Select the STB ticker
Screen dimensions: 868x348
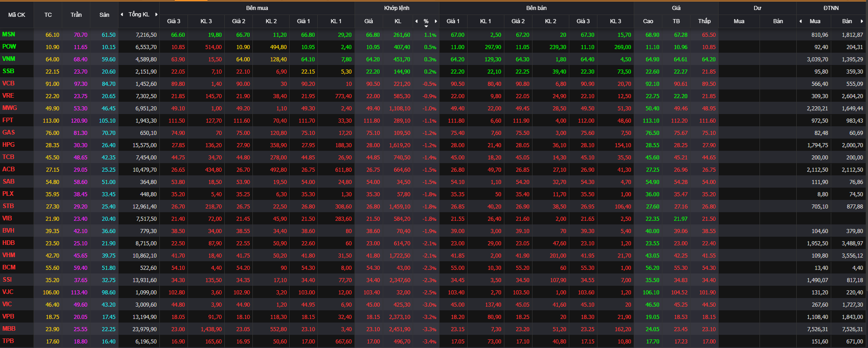[x=8, y=206]
